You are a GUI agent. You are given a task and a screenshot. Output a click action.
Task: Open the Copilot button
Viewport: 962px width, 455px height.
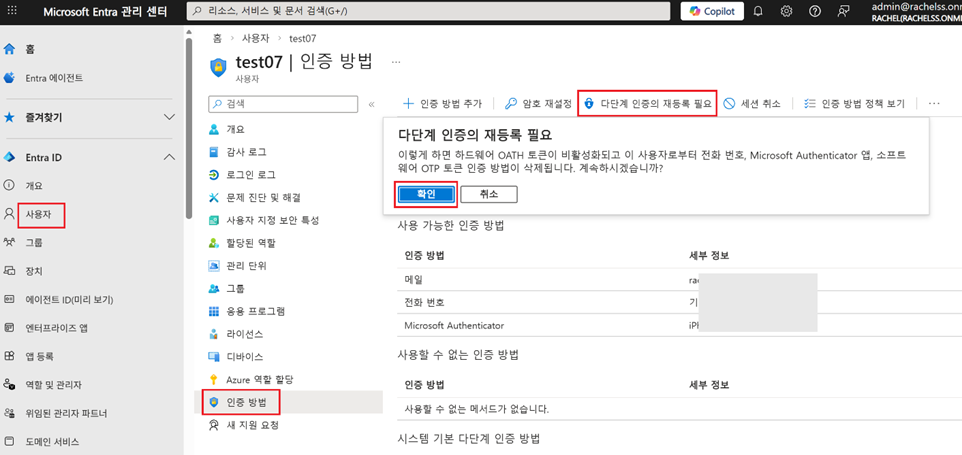coord(712,11)
